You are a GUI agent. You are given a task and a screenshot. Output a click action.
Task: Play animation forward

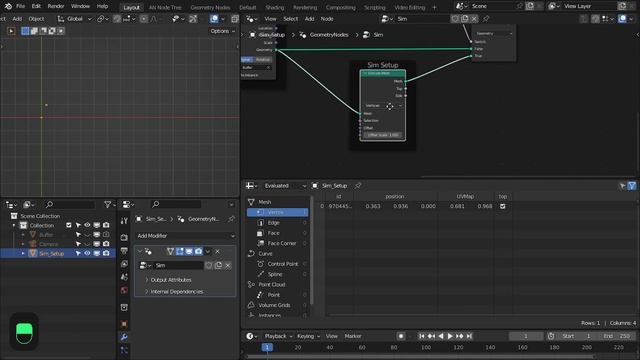[x=450, y=336]
